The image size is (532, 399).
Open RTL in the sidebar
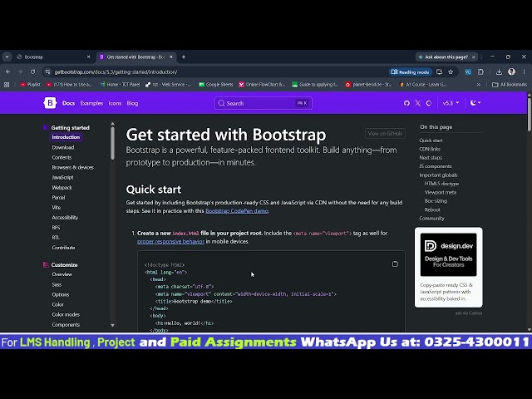pyautogui.click(x=56, y=238)
